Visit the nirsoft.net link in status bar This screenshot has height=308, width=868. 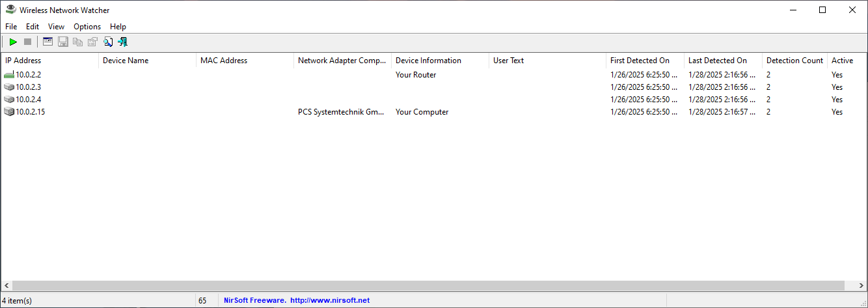tap(329, 300)
